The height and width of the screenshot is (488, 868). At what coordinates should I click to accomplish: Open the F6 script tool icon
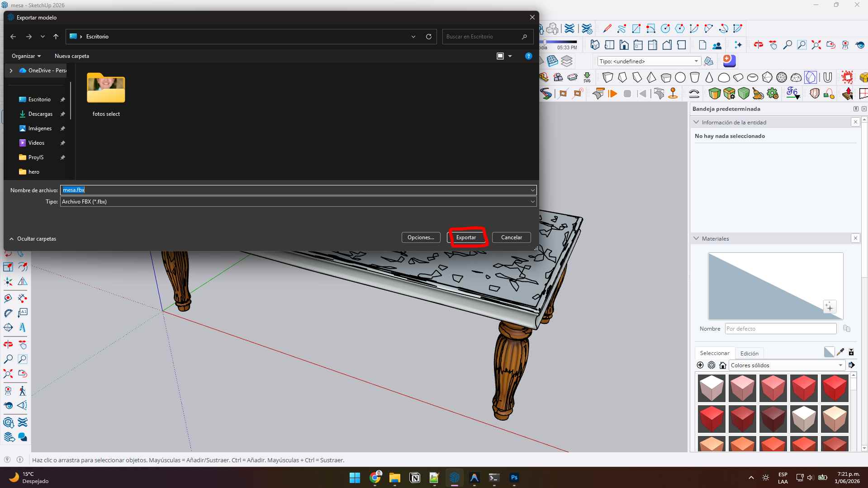(x=792, y=93)
